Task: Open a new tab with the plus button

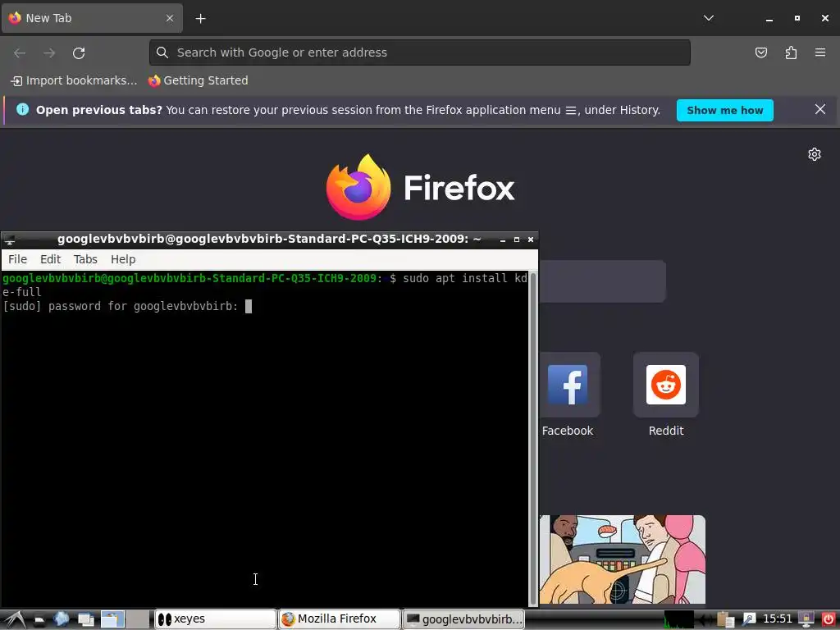Action: pos(200,19)
